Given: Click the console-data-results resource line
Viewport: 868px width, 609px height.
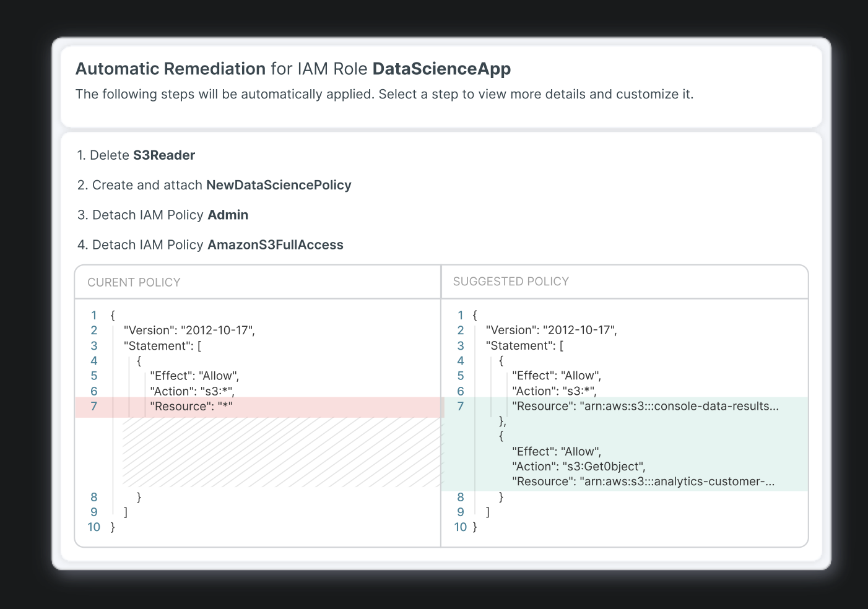Looking at the screenshot, I should tap(645, 407).
